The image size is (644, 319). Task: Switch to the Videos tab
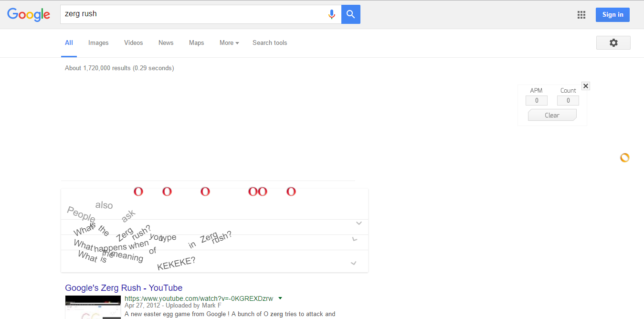point(134,43)
